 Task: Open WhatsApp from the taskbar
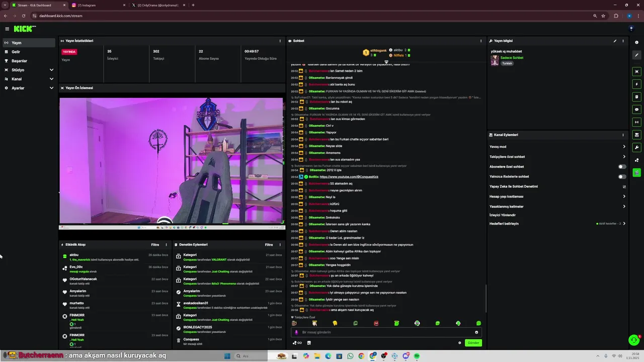tap(351, 356)
